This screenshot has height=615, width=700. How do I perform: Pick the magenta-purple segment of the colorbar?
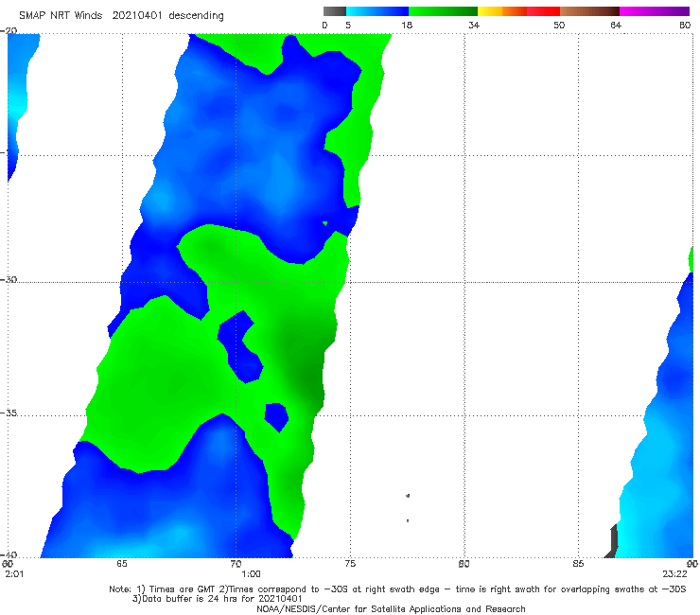point(655,11)
